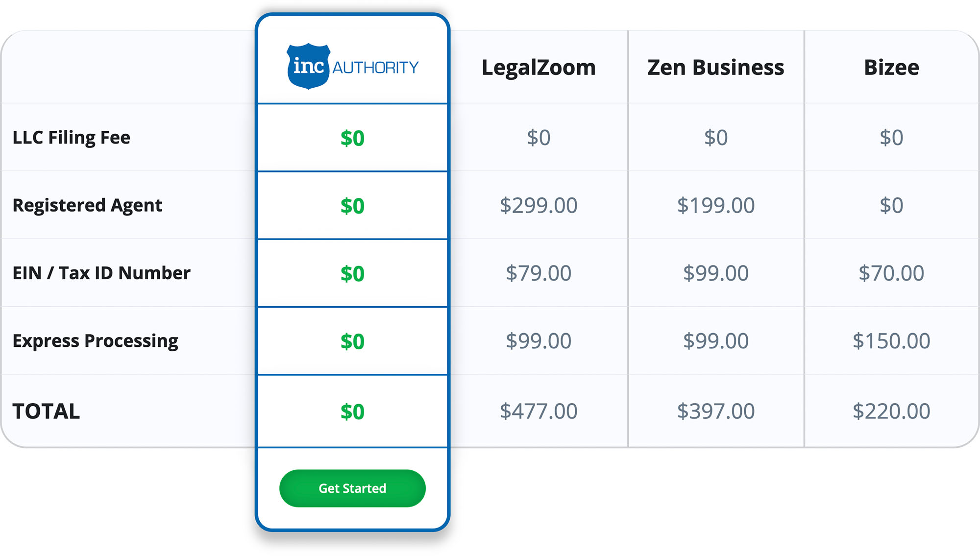
Task: Select LegalZoom's $79.00 EIN price
Action: (x=539, y=273)
